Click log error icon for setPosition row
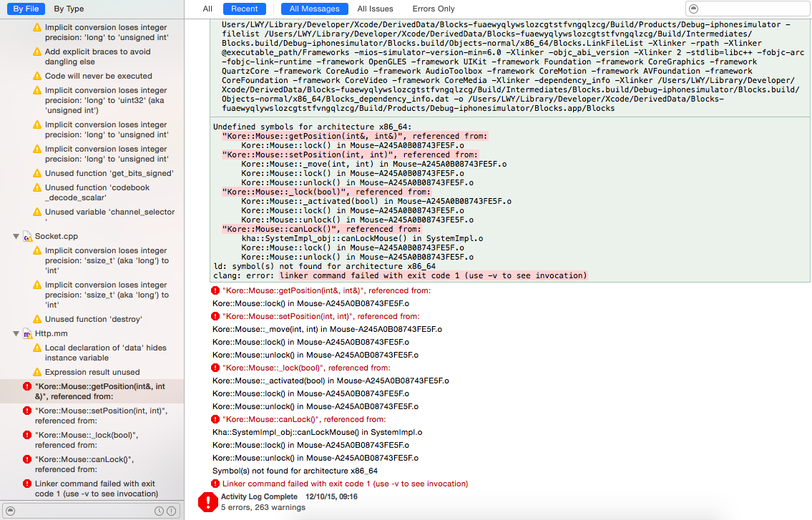This screenshot has width=812, height=520. tap(216, 316)
